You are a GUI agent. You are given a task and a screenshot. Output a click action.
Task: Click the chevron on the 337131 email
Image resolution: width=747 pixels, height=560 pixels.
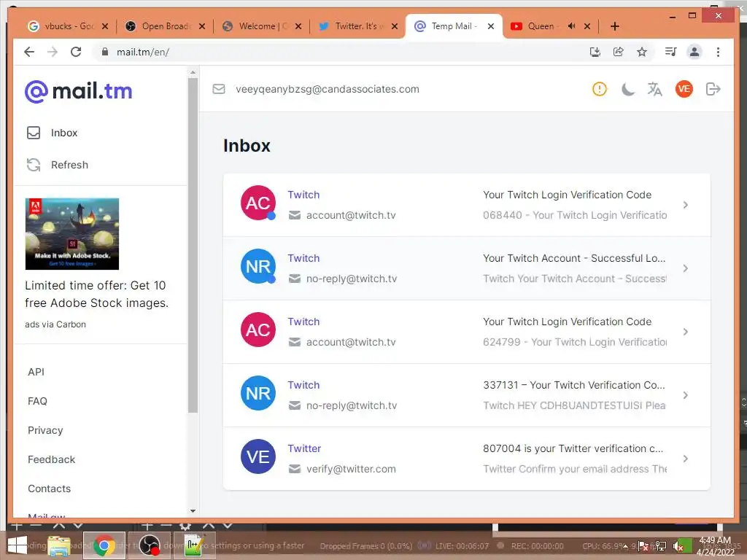tap(685, 395)
